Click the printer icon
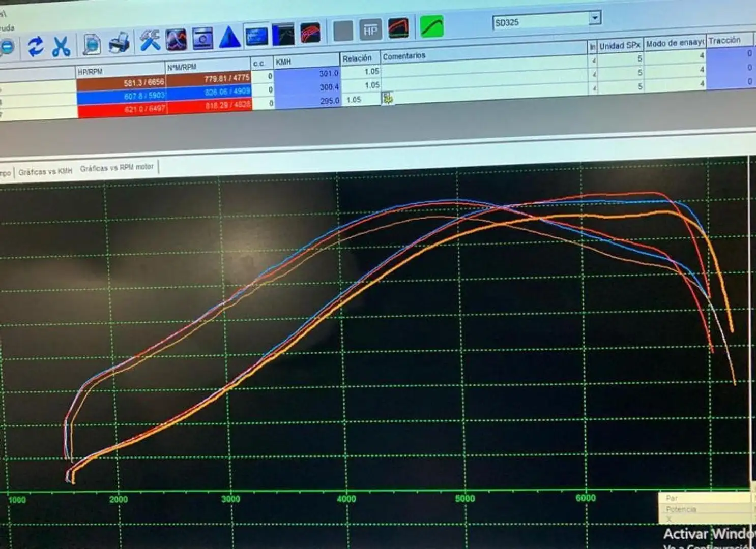The image size is (756, 549). click(120, 43)
